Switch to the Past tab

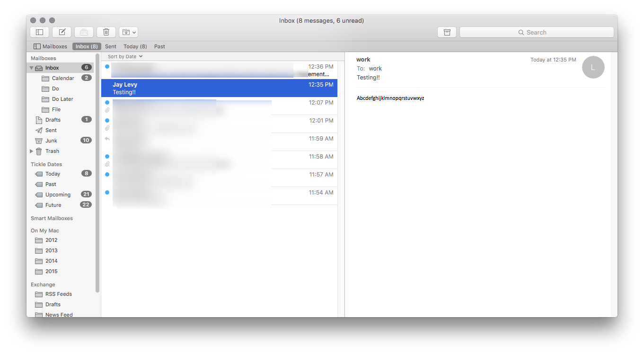(159, 46)
